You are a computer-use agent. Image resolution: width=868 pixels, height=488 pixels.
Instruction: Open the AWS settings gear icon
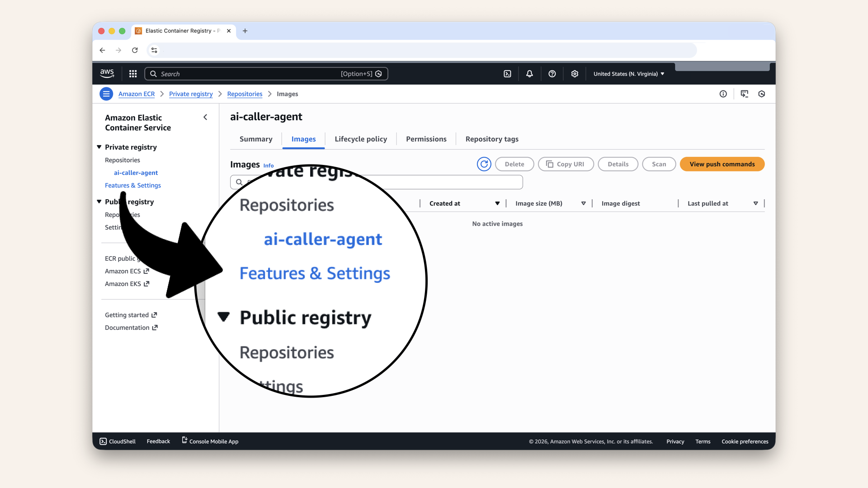click(575, 74)
